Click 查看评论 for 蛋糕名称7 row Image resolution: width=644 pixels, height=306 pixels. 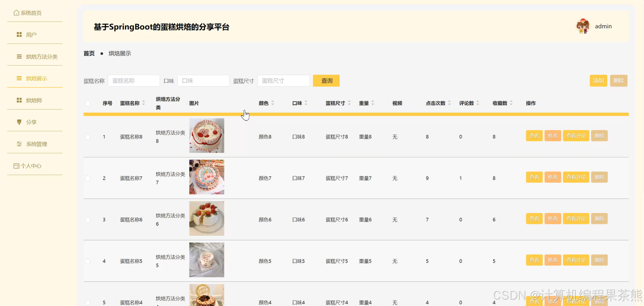(576, 177)
